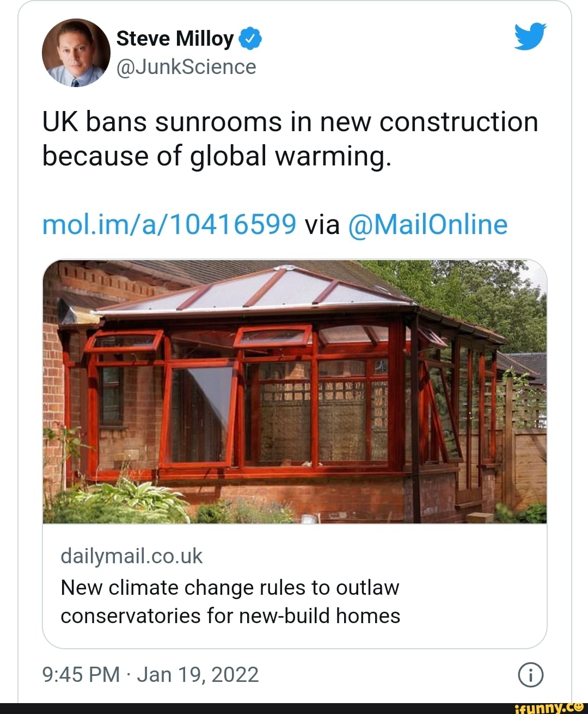This screenshot has height=714, width=588.
Task: Open the Steve Milloy display name
Action: [x=175, y=39]
